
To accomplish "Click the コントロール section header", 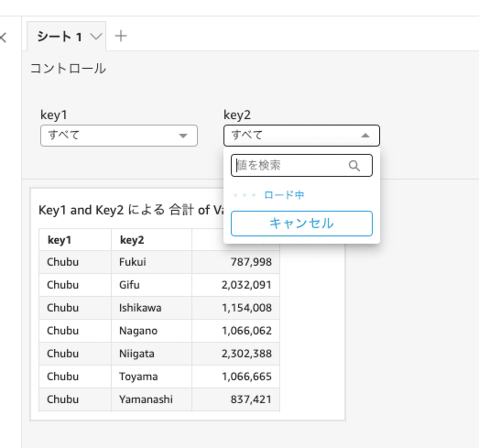I will (x=68, y=69).
